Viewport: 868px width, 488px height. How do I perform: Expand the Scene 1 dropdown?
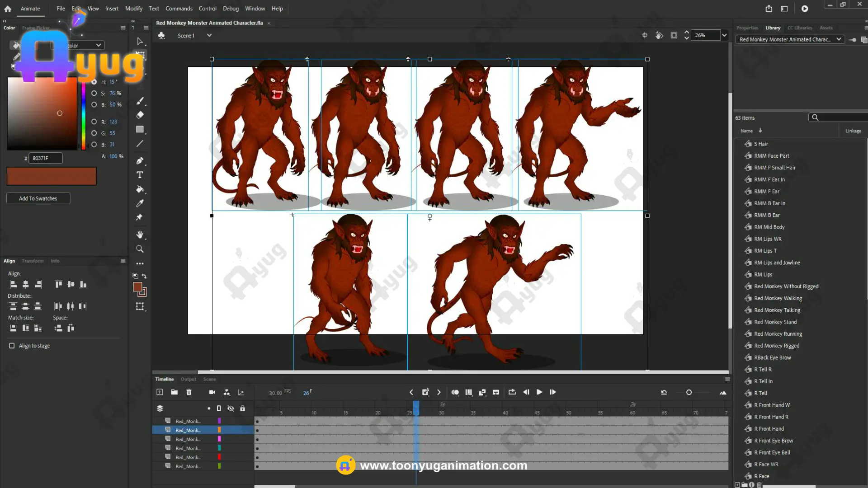(x=209, y=35)
